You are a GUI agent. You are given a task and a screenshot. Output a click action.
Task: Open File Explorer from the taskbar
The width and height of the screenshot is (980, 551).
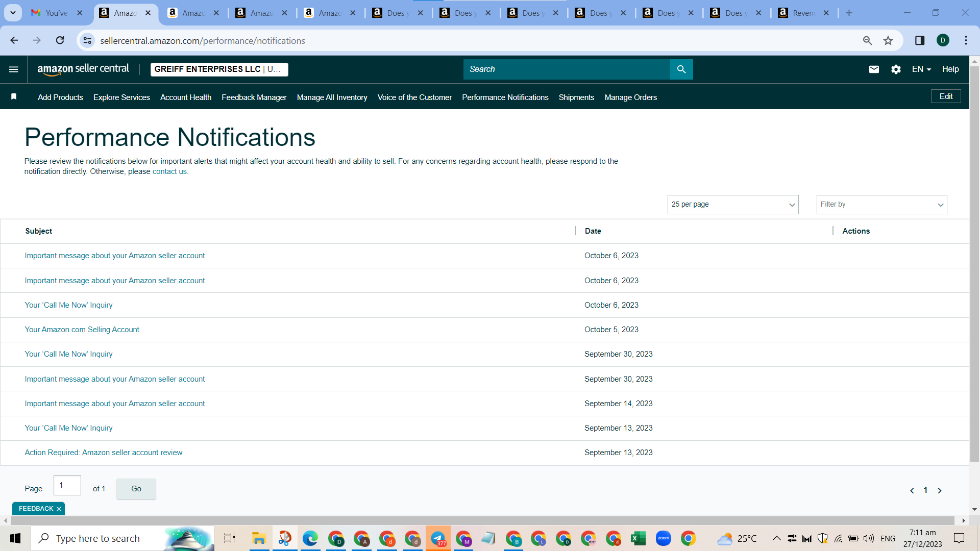pyautogui.click(x=259, y=538)
